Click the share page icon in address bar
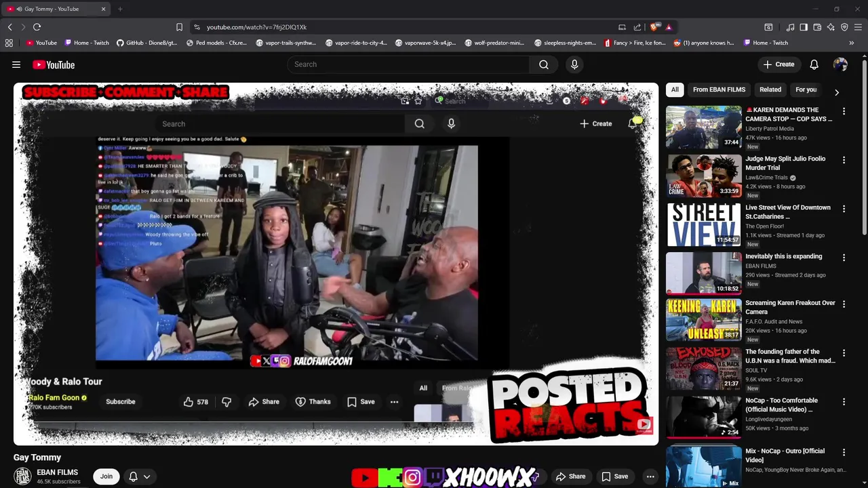Viewport: 868px width, 488px height. 637,27
